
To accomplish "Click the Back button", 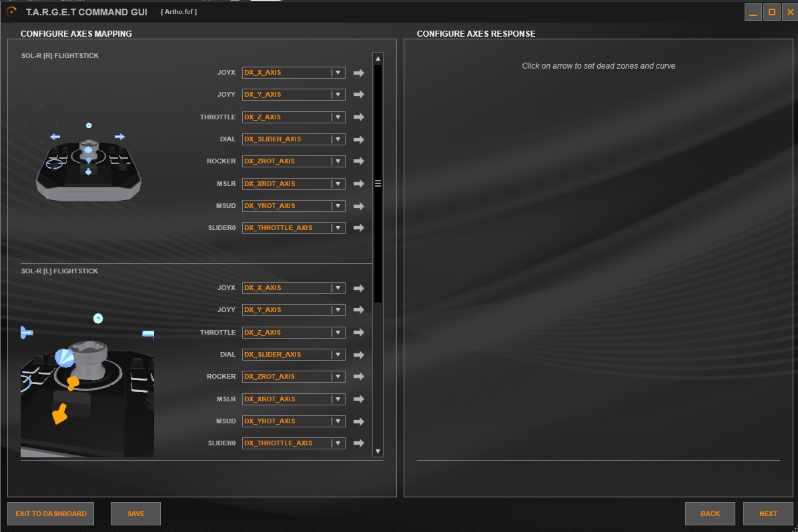I will [710, 514].
